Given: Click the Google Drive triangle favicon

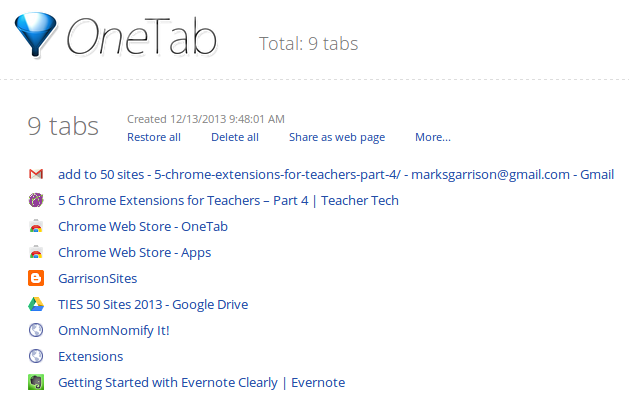Looking at the screenshot, I should click(36, 304).
